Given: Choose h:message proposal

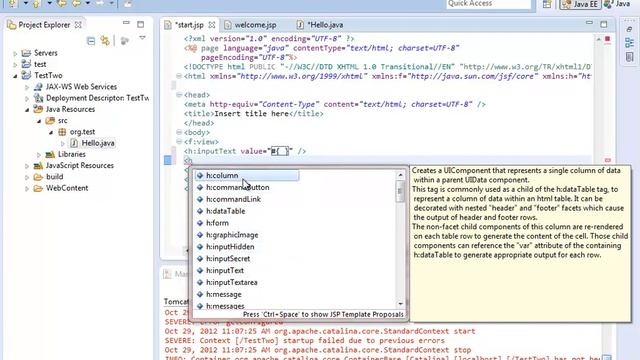Looking at the screenshot, I should (224, 294).
